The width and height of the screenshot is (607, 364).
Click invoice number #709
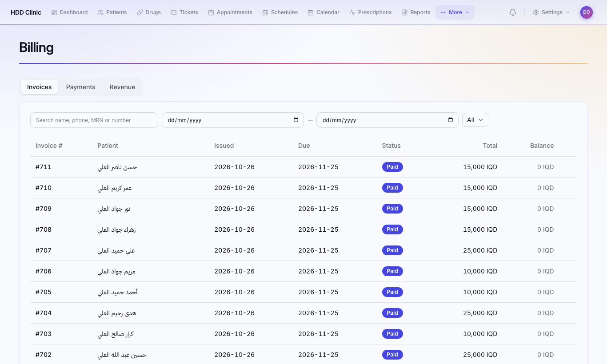click(44, 209)
